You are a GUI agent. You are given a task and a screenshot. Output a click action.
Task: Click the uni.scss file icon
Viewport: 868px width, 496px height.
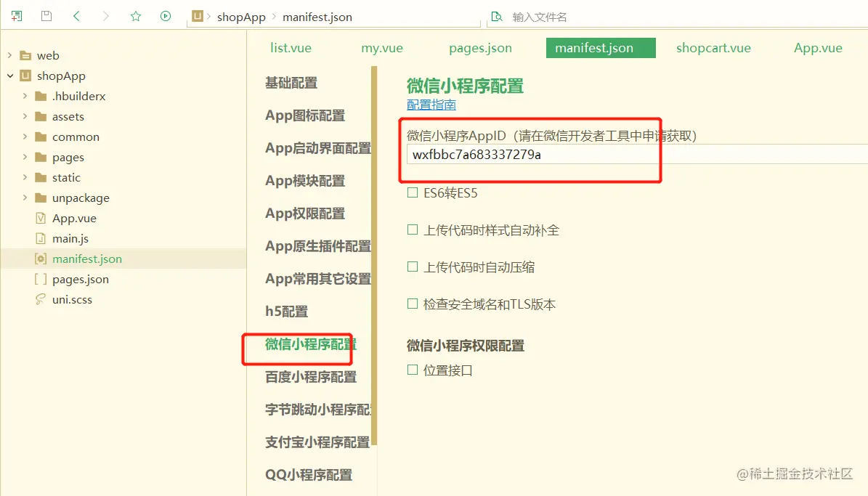point(41,299)
